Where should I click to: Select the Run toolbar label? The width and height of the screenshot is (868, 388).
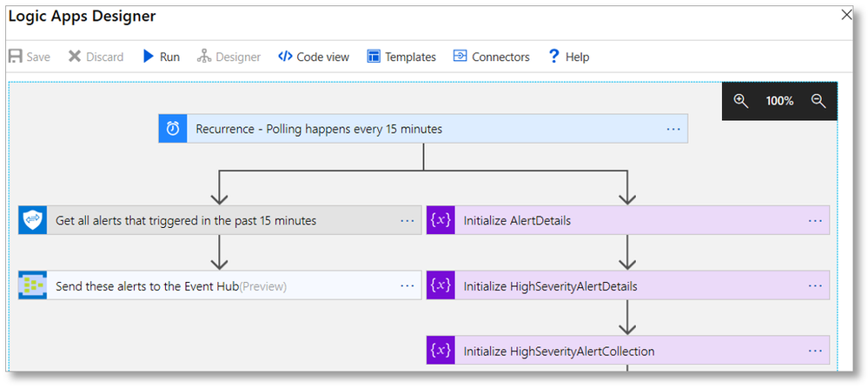[170, 57]
